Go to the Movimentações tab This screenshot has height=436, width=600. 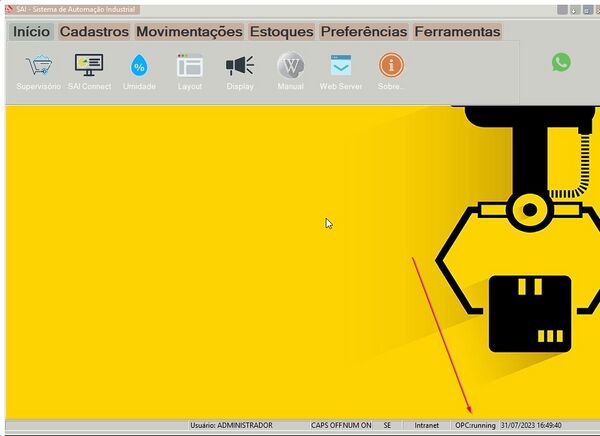(x=189, y=32)
